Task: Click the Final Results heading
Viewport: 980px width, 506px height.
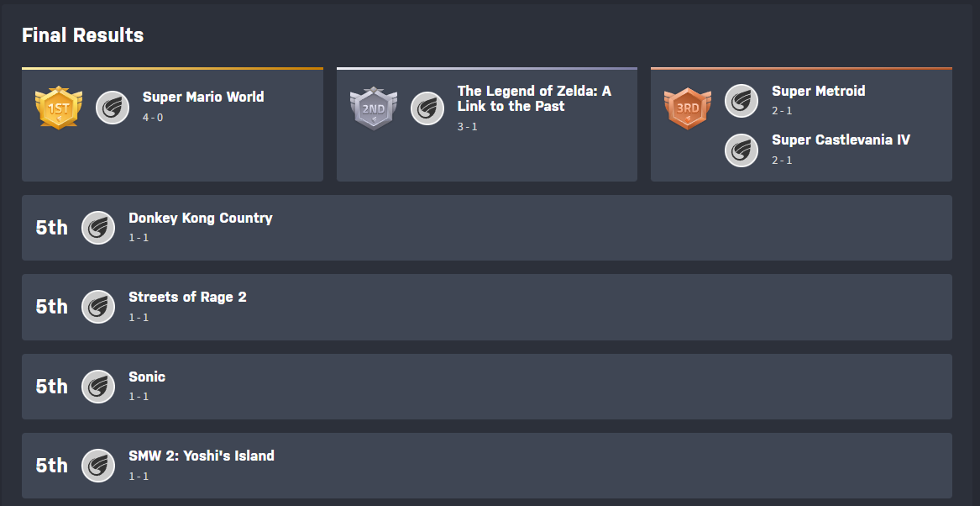Action: [82, 35]
